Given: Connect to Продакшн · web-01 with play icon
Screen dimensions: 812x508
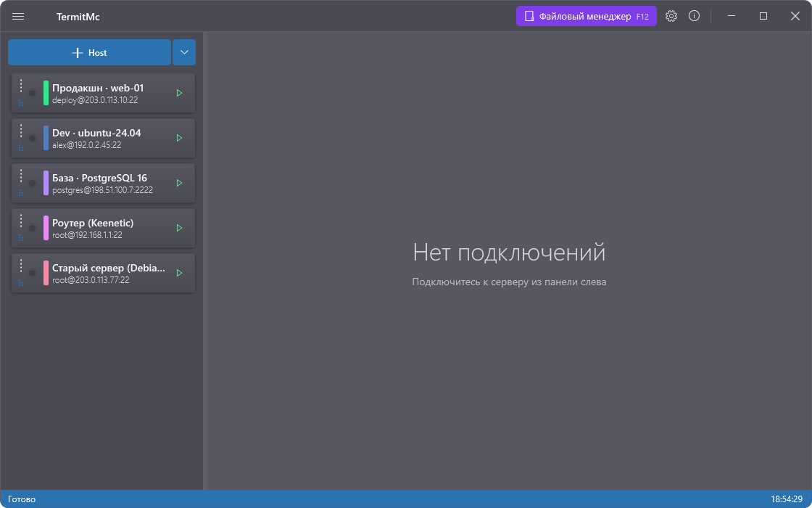Looking at the screenshot, I should point(179,94).
